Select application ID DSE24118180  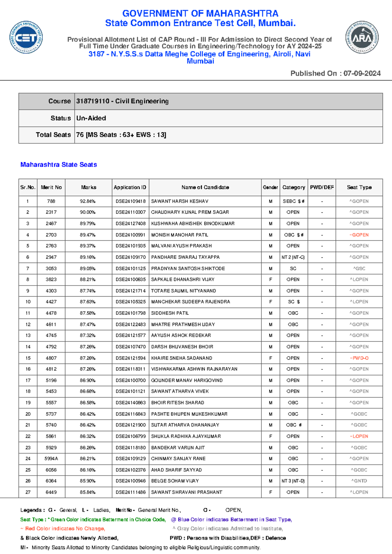(131, 448)
